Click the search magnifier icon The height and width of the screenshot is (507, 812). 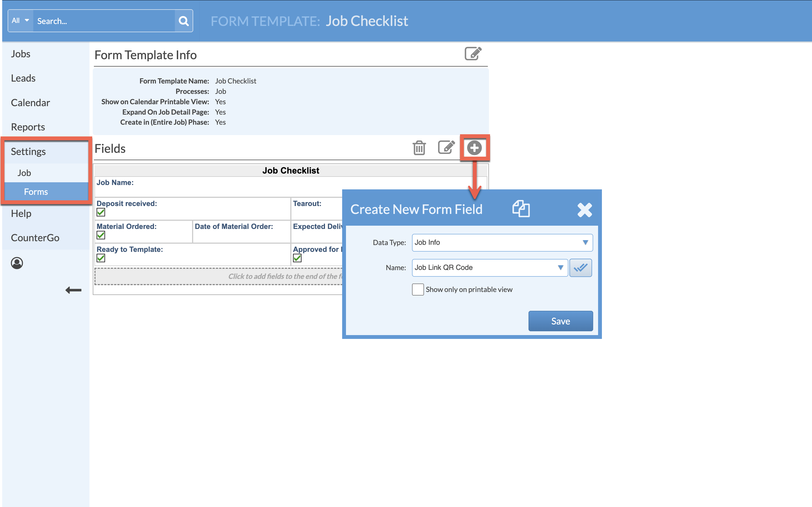(x=183, y=21)
